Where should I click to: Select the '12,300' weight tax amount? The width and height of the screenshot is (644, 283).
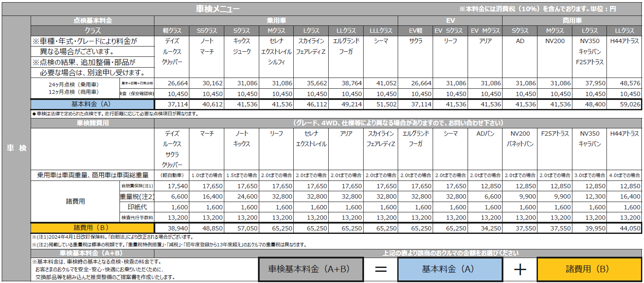tap(595, 196)
